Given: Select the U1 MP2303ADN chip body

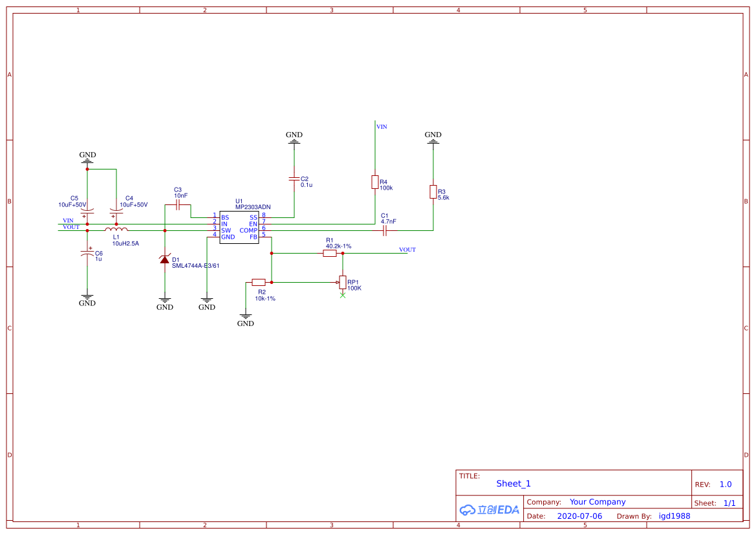Looking at the screenshot, I should [239, 227].
